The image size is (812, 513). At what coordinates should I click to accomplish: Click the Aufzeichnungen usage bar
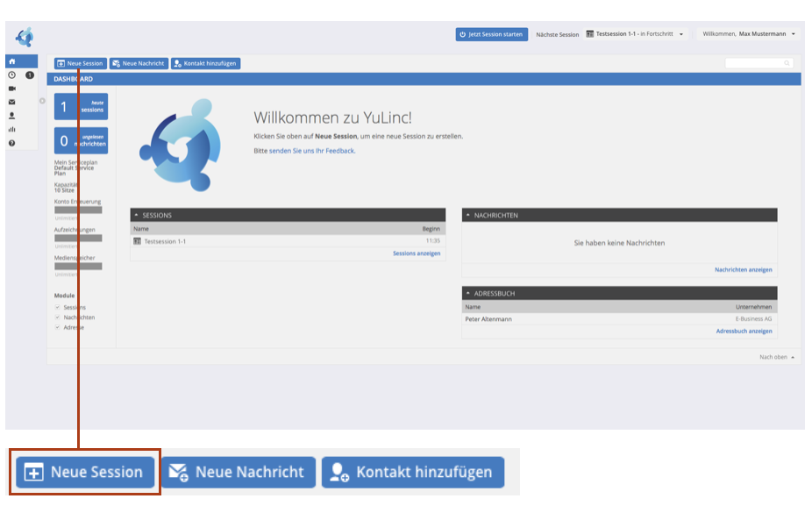(x=78, y=239)
